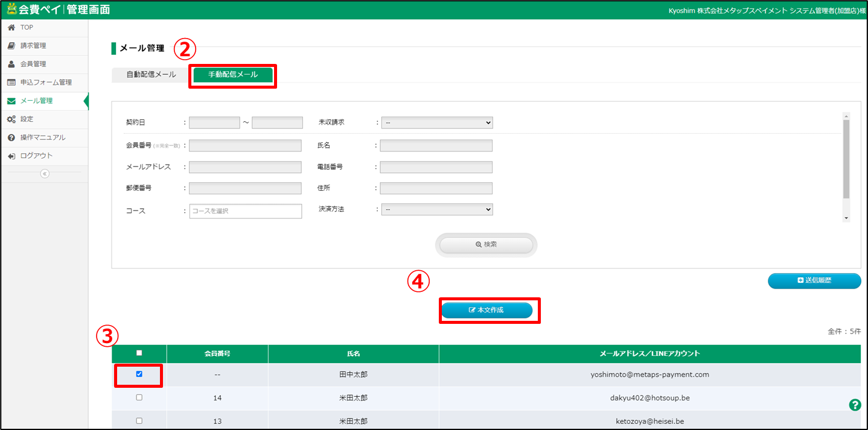Screen dimensions: 868x430
Task: Click the TOP home icon in sidebar
Action: coord(11,28)
